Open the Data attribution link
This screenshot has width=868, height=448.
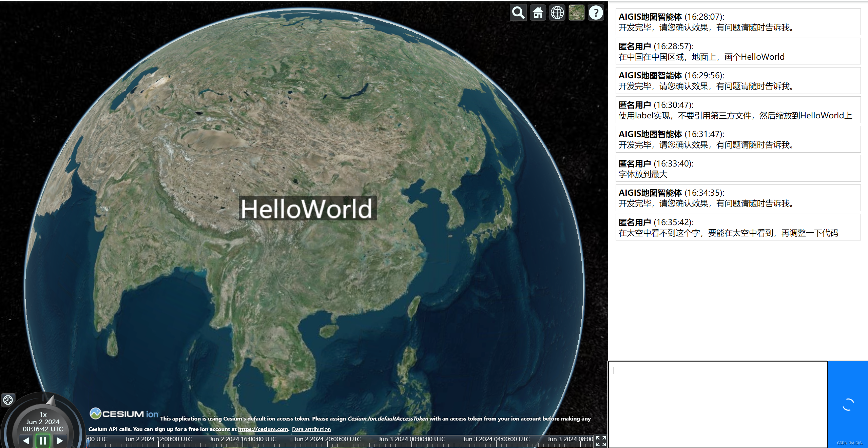(x=311, y=429)
